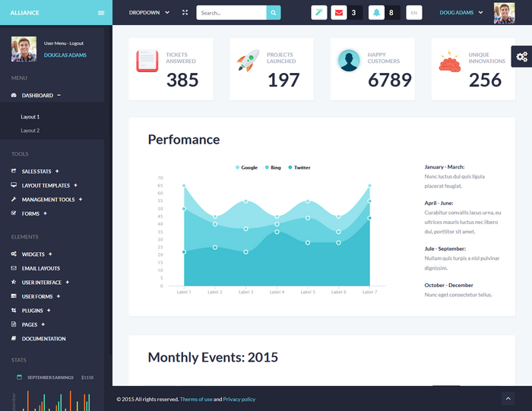Open the settings gears panel icon
532x411 pixels.
point(522,56)
